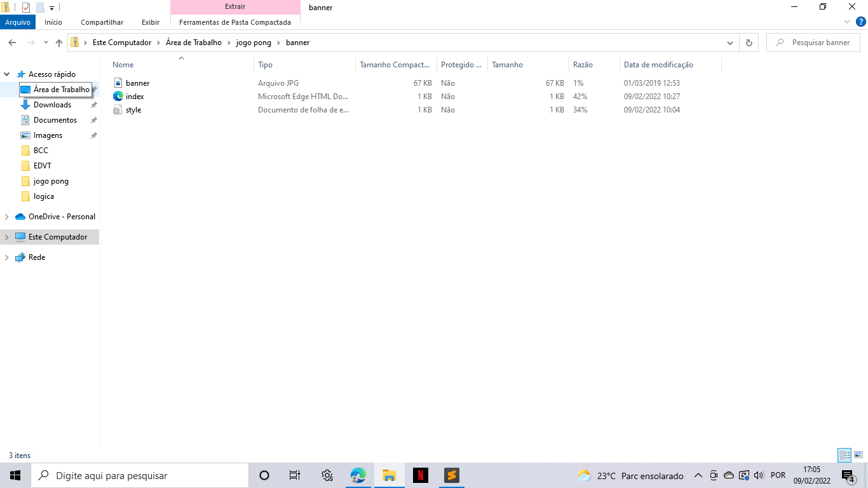Select the Extrair contextual tab

235,7
